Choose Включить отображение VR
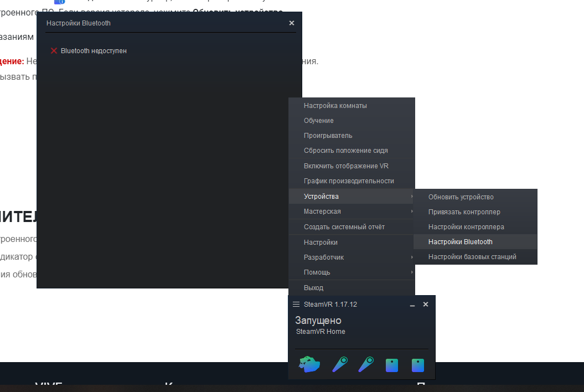The height and width of the screenshot is (392, 584). point(352,166)
